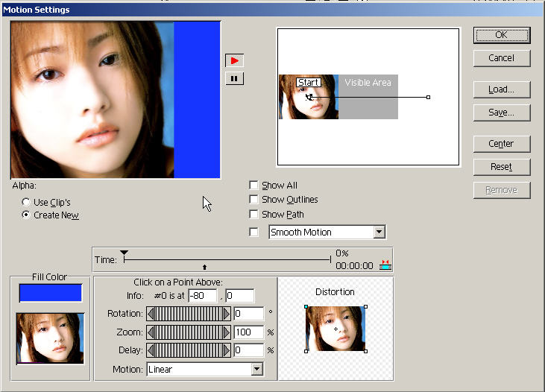Play the motion preview
This screenshot has width=545, height=392.
tap(235, 61)
